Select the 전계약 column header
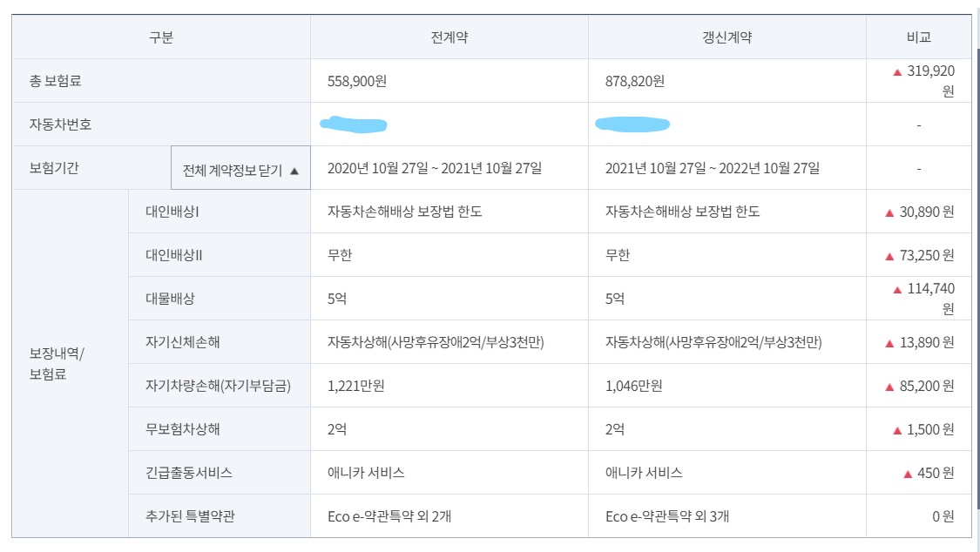Screen dimensions: 980x552 pyautogui.click(x=449, y=37)
